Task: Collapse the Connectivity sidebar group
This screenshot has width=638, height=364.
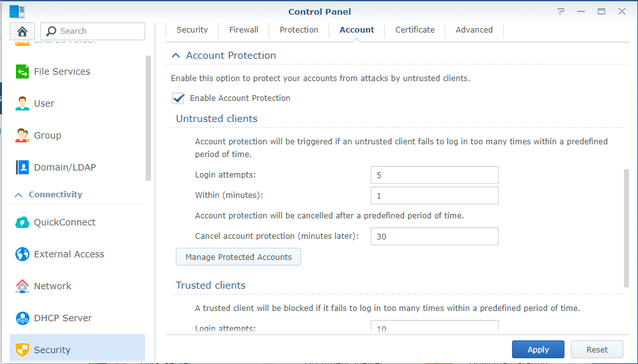Action: tap(19, 195)
